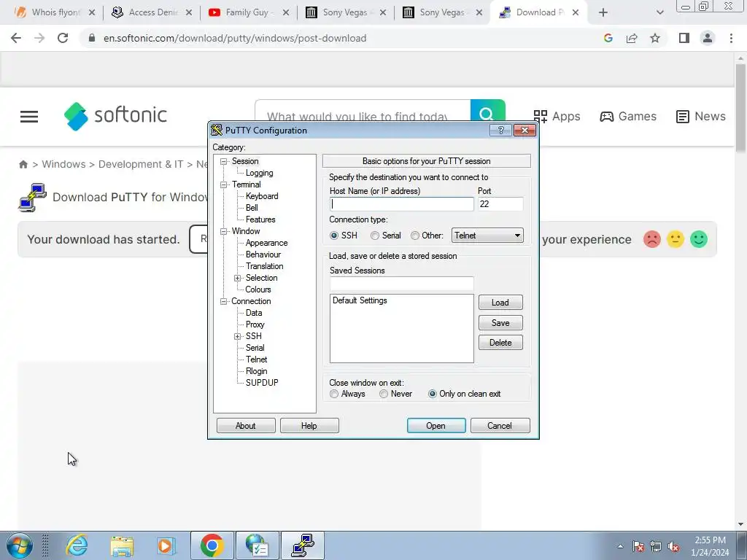Select the SSH connection type
Screen dimensions: 747x560
pyautogui.click(x=334, y=236)
